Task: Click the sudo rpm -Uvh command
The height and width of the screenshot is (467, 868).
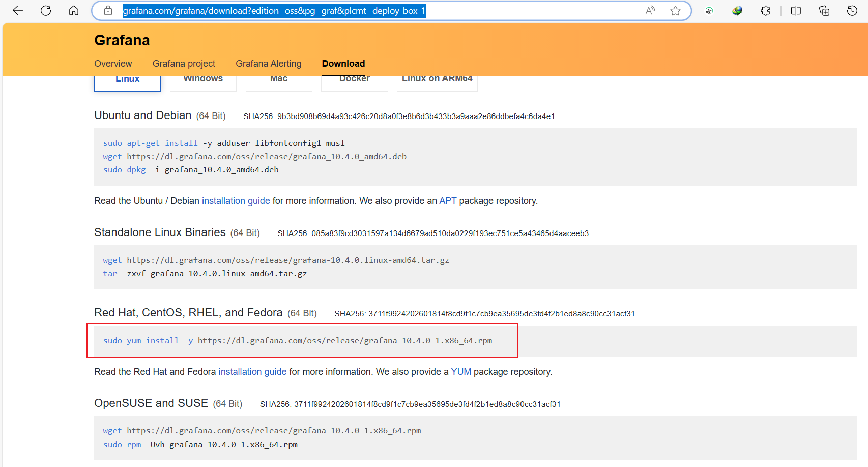Action: pos(200,445)
